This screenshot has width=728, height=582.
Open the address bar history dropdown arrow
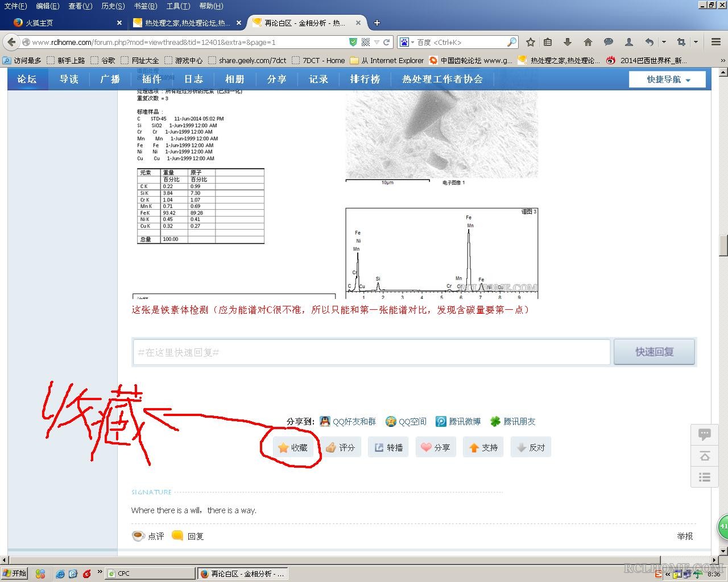point(377,42)
